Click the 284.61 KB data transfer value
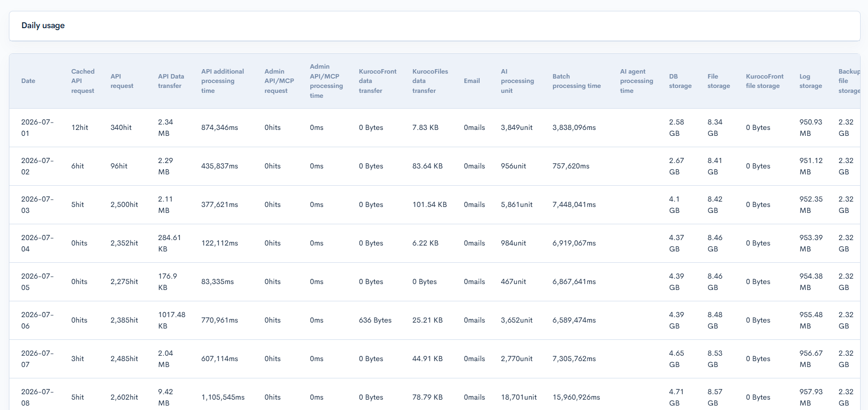This screenshot has height=410, width=868. tap(169, 243)
